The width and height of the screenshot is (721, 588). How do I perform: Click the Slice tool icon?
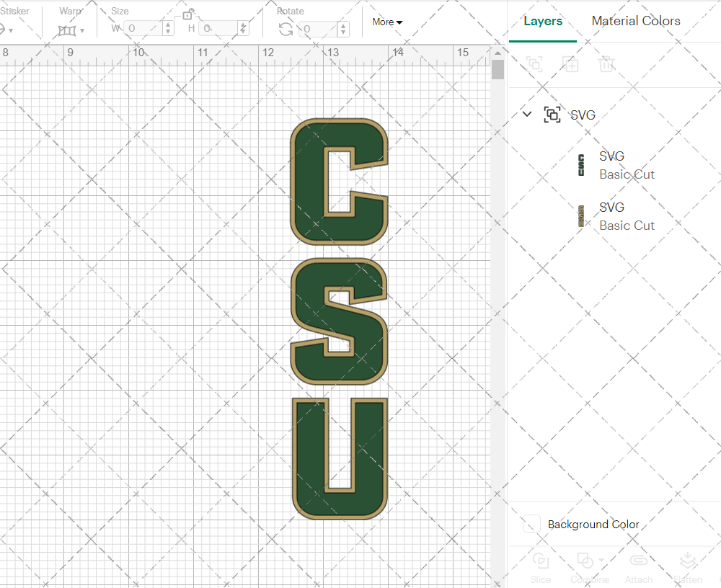[x=540, y=561]
